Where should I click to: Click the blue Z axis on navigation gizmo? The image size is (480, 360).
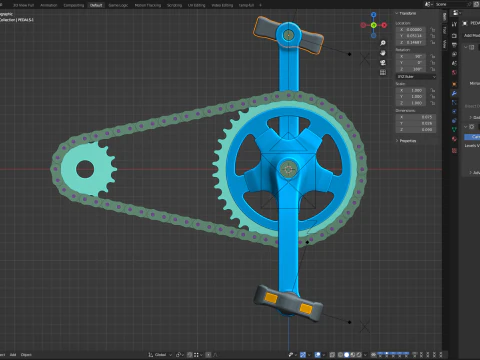tap(373, 15)
